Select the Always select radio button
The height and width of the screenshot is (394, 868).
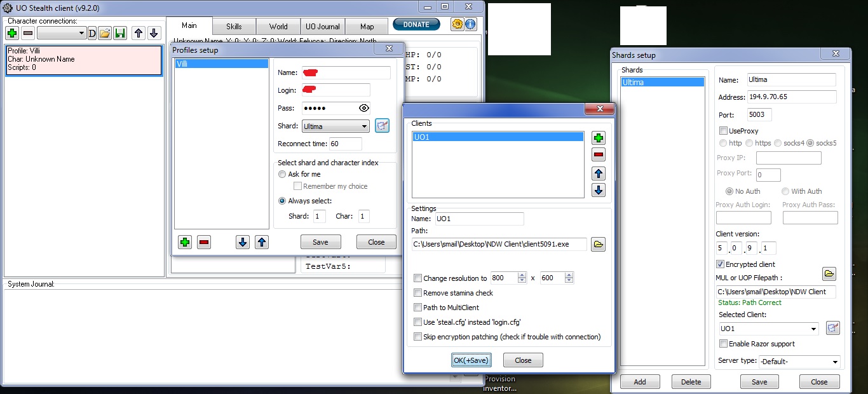pyautogui.click(x=283, y=201)
